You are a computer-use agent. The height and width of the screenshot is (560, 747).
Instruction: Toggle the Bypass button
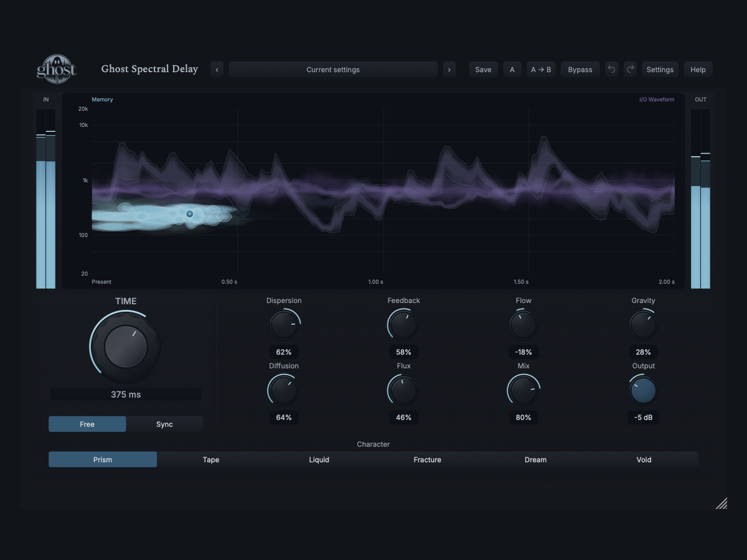click(x=580, y=70)
